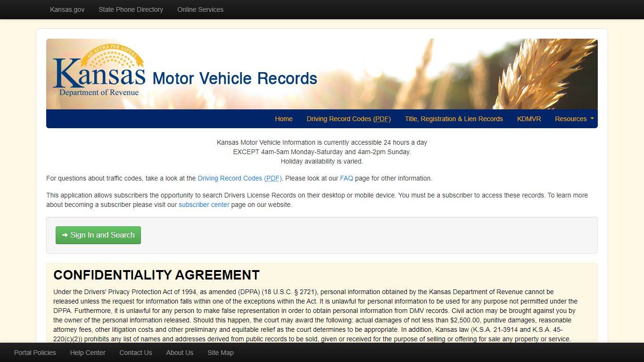Open the State Phone Directory
This screenshot has height=362, width=644.
coord(131,9)
